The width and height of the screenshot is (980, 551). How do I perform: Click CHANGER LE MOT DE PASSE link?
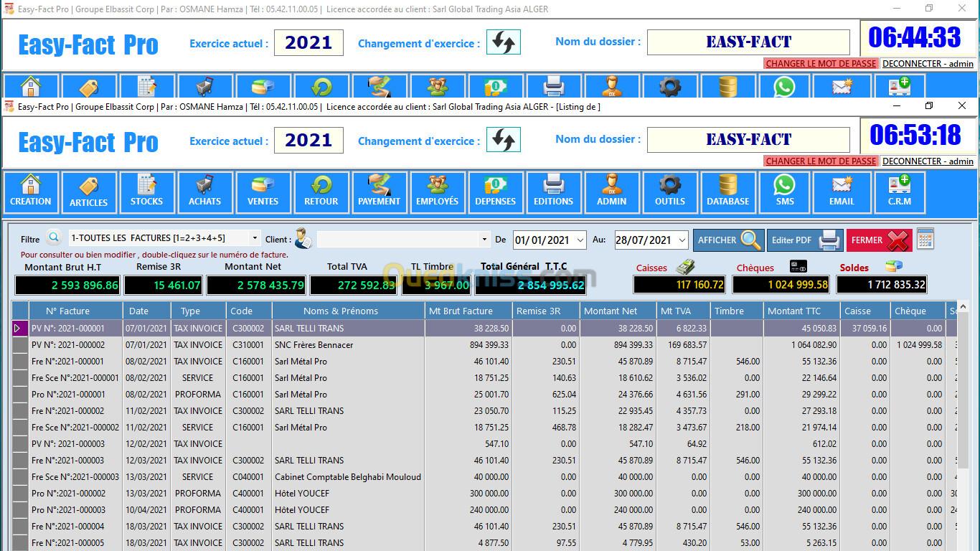click(x=821, y=161)
